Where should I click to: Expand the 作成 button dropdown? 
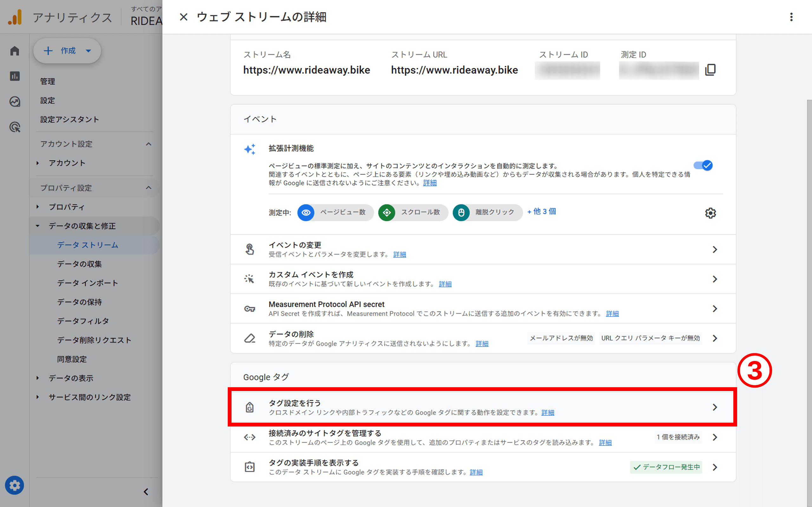point(88,51)
